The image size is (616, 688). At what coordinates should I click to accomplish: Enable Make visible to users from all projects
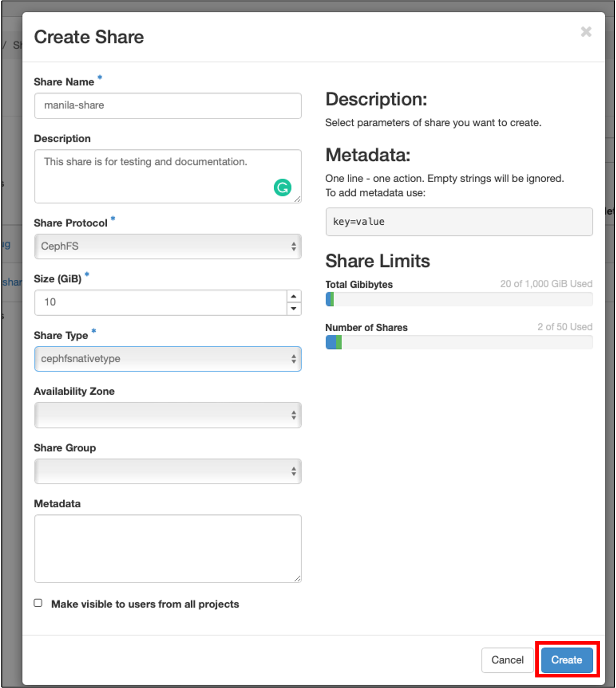click(x=38, y=603)
